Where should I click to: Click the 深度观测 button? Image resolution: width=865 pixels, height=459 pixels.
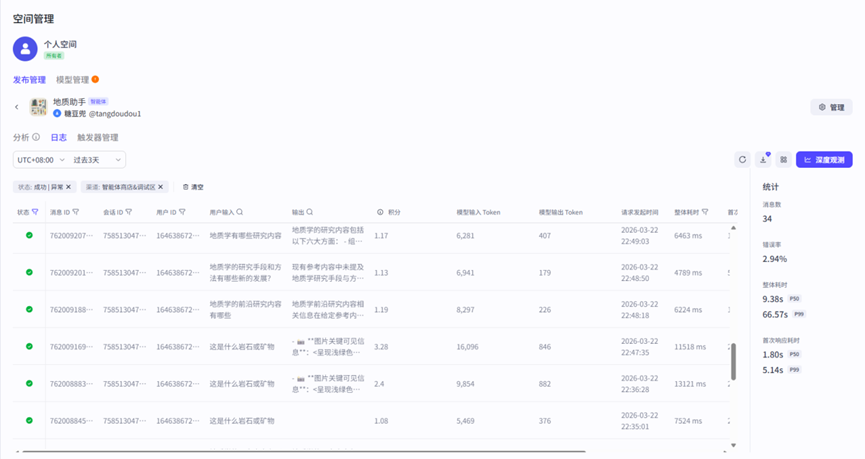coord(824,159)
